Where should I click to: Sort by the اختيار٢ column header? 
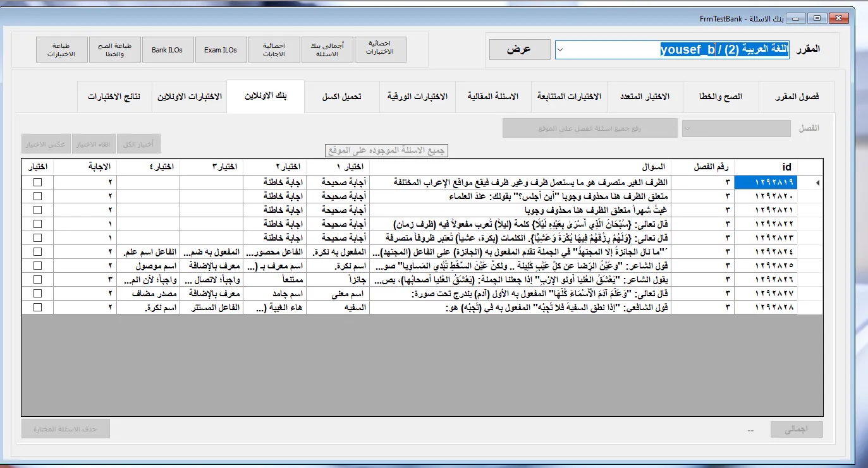[x=274, y=167]
